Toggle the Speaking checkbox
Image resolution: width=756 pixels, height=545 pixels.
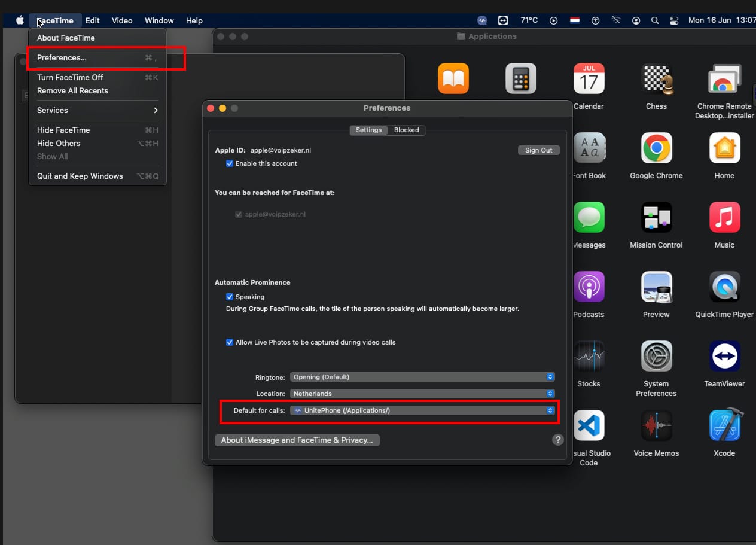pyautogui.click(x=230, y=297)
